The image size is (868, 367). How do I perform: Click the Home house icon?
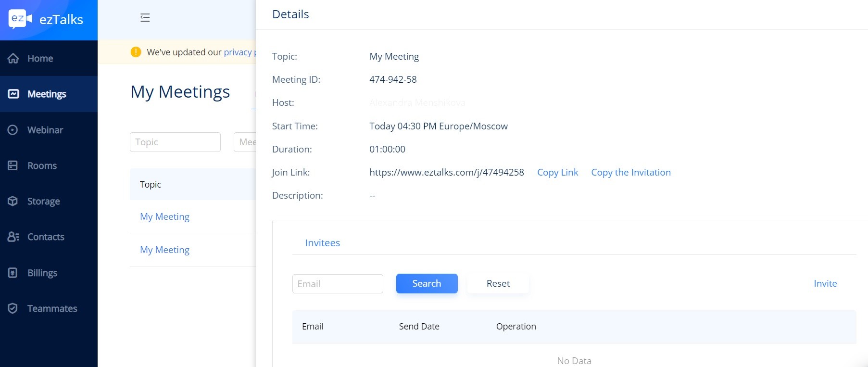(x=13, y=58)
